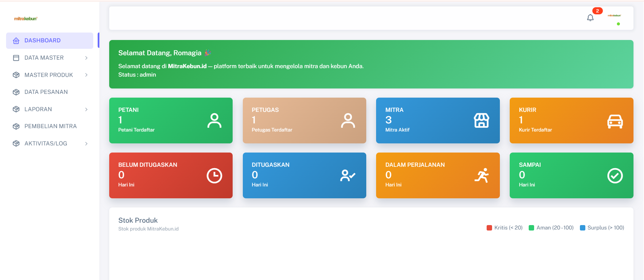Open the Aktivitas/Log menu label

[46, 143]
